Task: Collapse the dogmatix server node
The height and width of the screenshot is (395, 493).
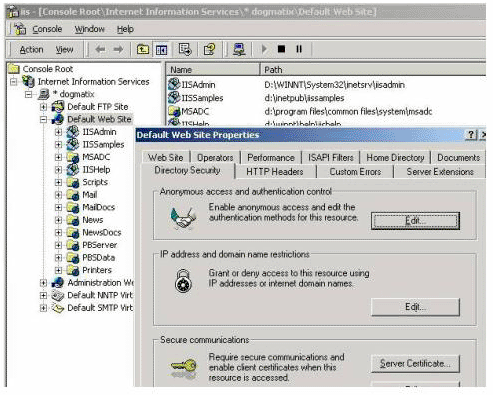Action: coord(29,94)
